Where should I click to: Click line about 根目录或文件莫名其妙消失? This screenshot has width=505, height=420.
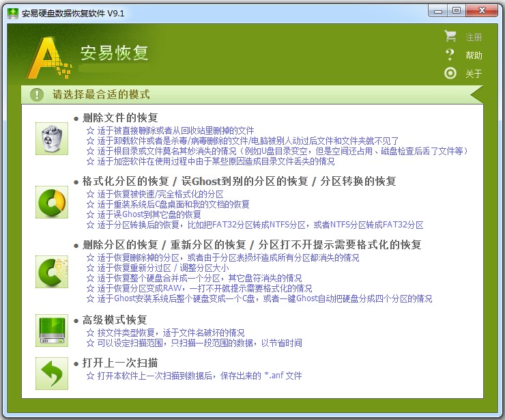pos(283,151)
